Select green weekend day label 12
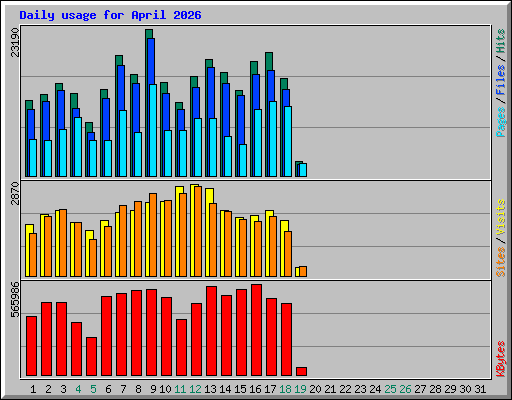 click(x=195, y=389)
